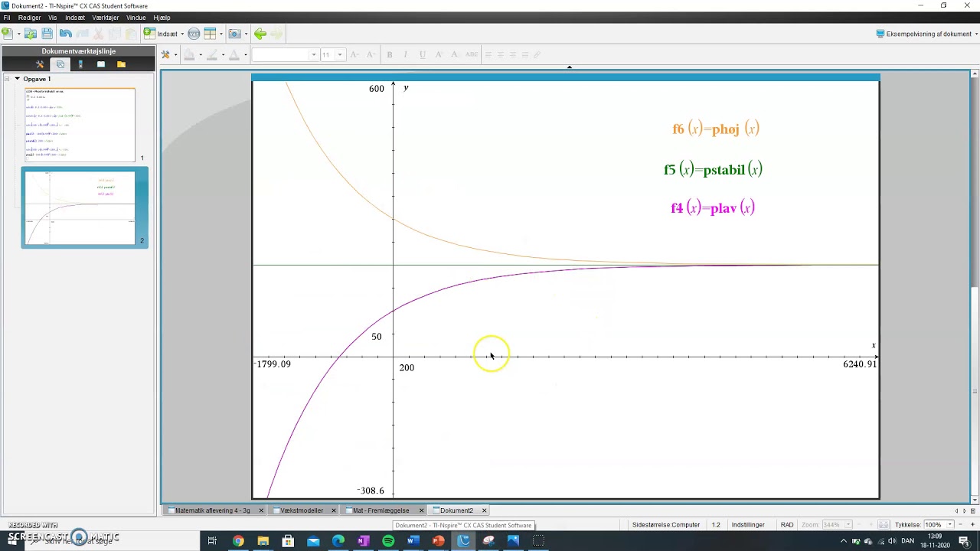The width and height of the screenshot is (980, 551).
Task: Click the y-axis minimum value -308.6
Action: (371, 491)
